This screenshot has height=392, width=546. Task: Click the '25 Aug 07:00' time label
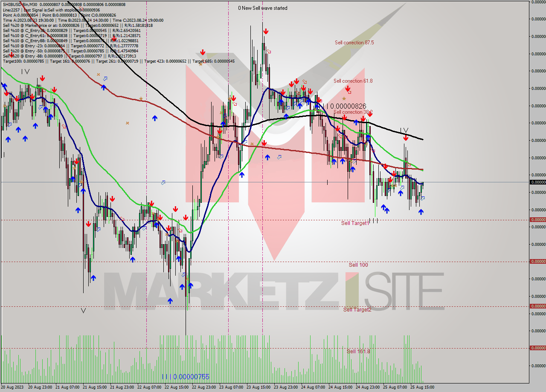395,387
